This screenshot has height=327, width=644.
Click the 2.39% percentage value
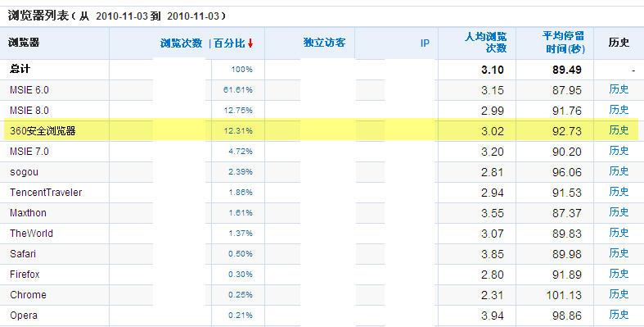click(x=241, y=172)
